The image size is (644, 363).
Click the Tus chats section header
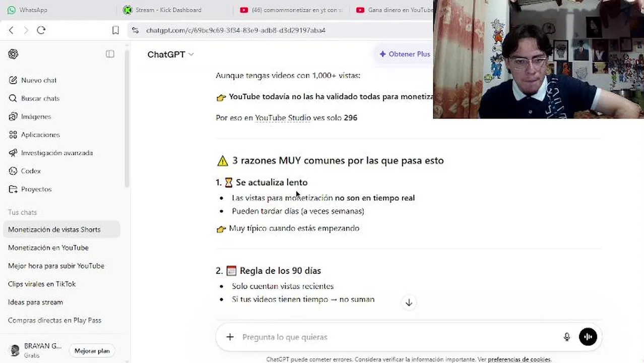pos(22,212)
